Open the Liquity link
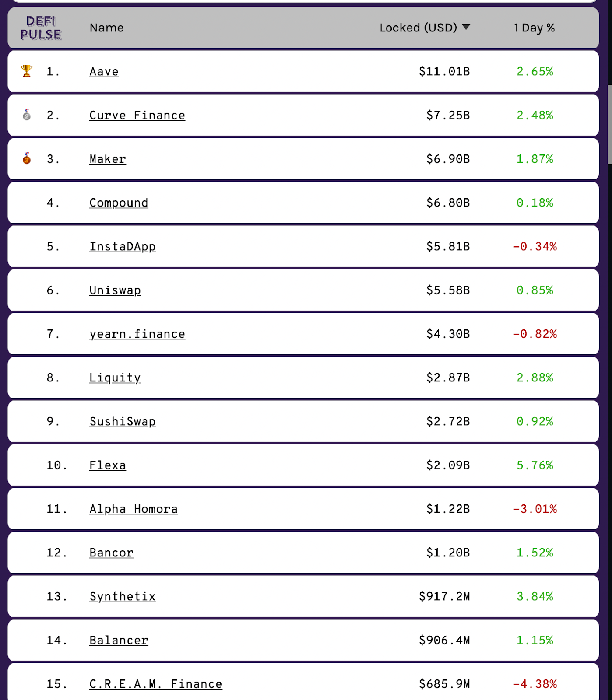 [115, 378]
